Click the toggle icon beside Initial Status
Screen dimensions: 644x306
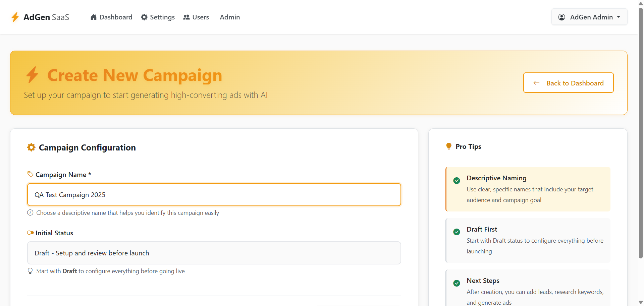pos(31,233)
